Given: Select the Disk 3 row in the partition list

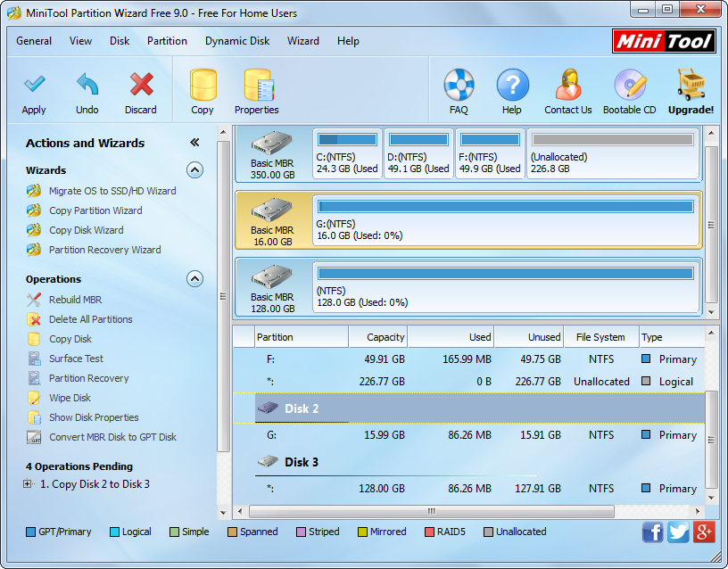Looking at the screenshot, I should [x=469, y=462].
